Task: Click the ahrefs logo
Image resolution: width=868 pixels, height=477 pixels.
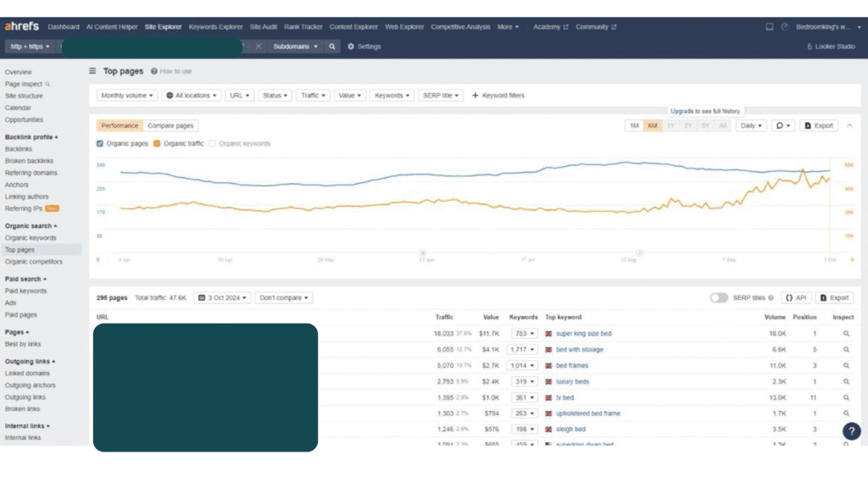Action: click(x=23, y=27)
